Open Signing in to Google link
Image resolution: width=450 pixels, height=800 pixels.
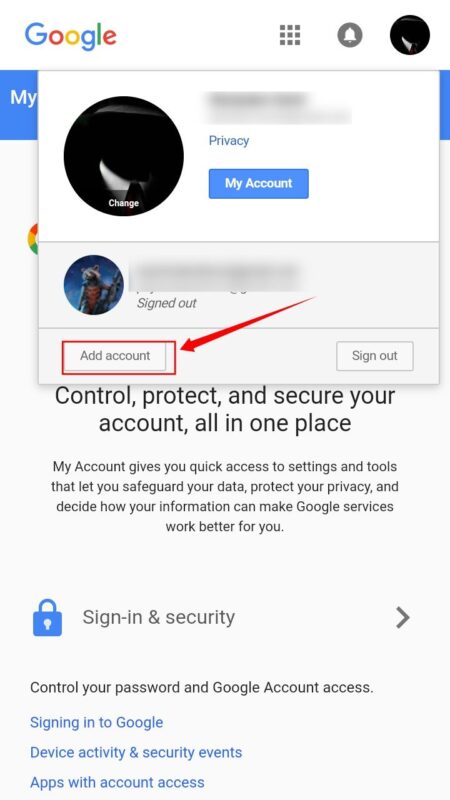coord(96,722)
